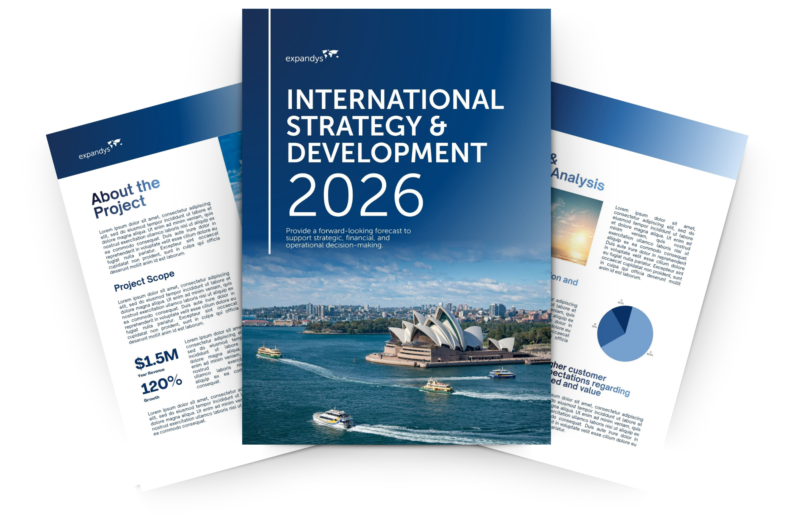Click the "120%" growth figure
The height and width of the screenshot is (532, 798).
[x=162, y=385]
